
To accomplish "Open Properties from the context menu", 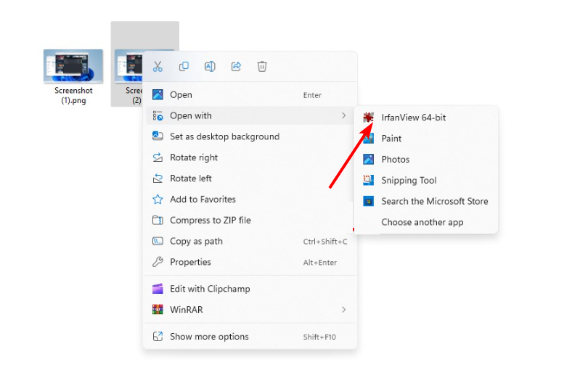I will [x=250, y=262].
